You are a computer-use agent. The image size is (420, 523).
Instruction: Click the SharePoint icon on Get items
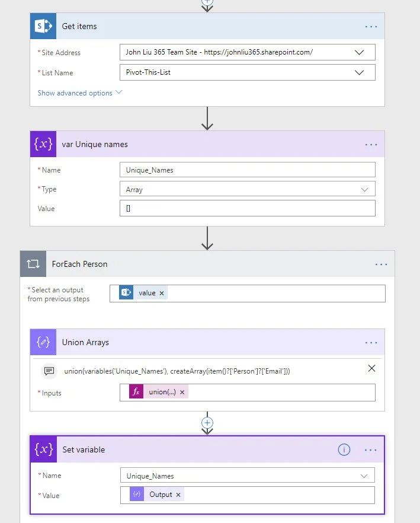[43, 26]
